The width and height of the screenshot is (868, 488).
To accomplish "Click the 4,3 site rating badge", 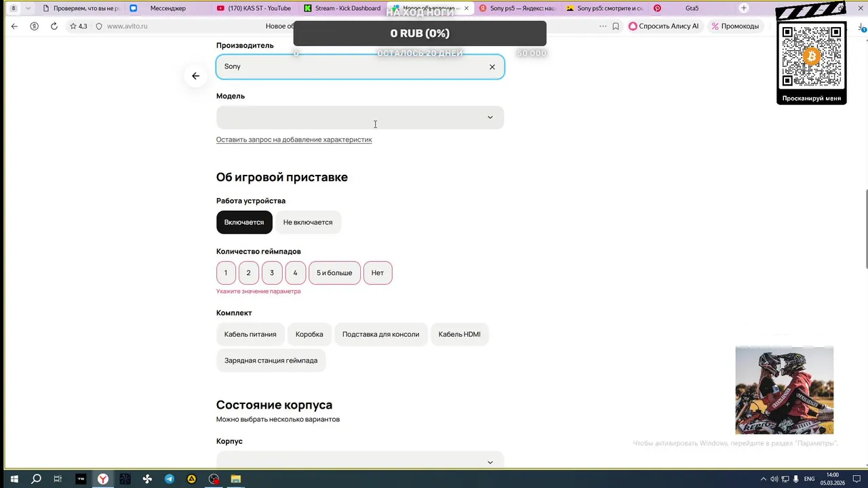I will [79, 26].
